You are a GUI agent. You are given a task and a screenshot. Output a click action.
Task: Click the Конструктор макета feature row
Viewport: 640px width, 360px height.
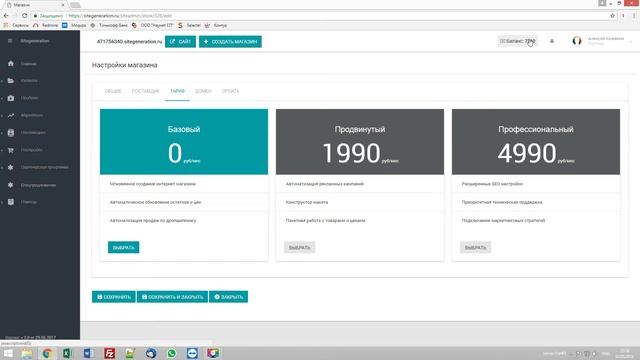pos(360,202)
